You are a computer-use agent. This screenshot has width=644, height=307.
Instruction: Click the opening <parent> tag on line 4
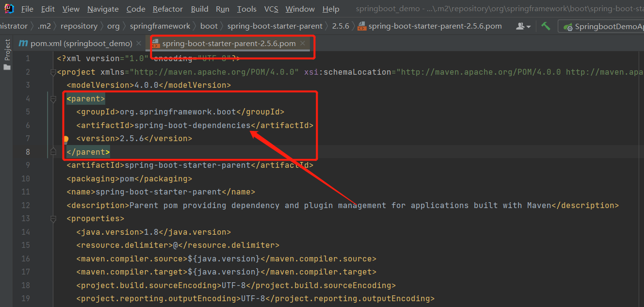[86, 99]
